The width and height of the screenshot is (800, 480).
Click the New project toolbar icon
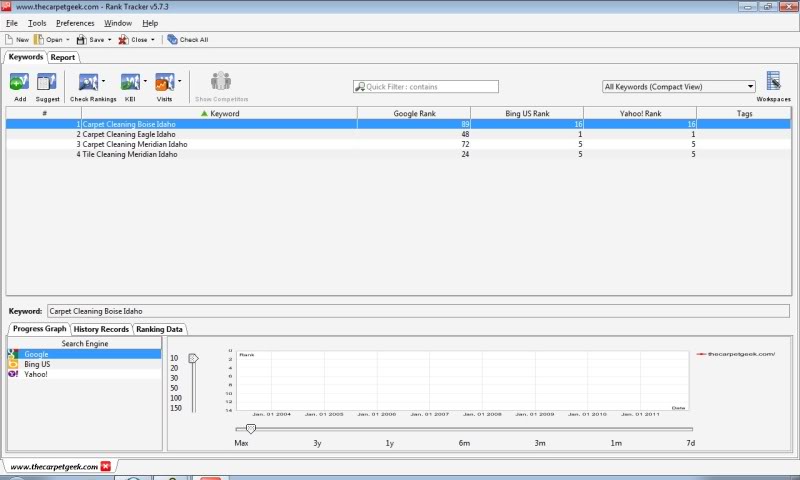tap(16, 40)
